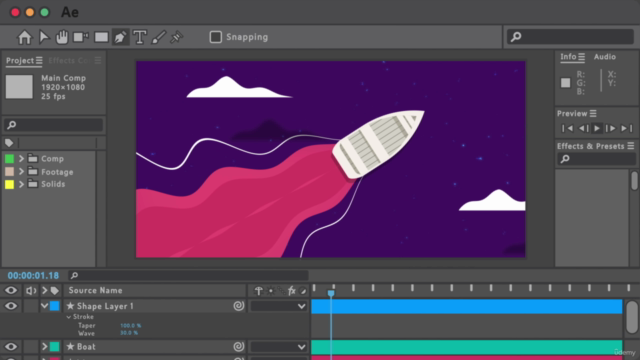The image size is (640, 360).
Task: Open the Boat layer parent dropdown
Action: click(x=278, y=347)
